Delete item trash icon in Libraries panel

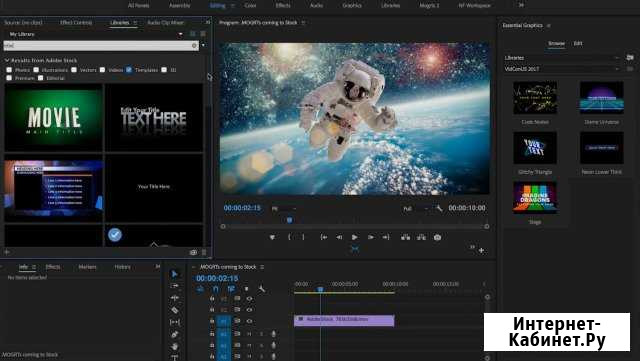(x=204, y=252)
